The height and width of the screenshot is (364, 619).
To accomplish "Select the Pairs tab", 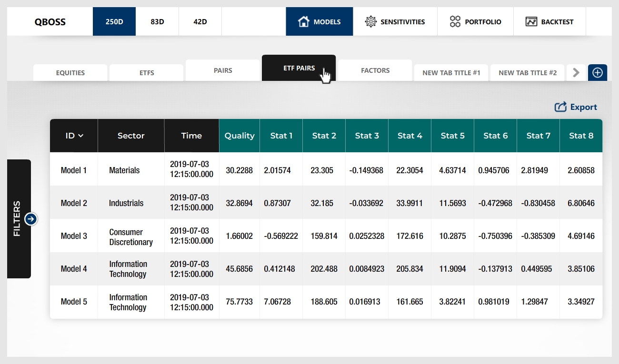I will [223, 70].
